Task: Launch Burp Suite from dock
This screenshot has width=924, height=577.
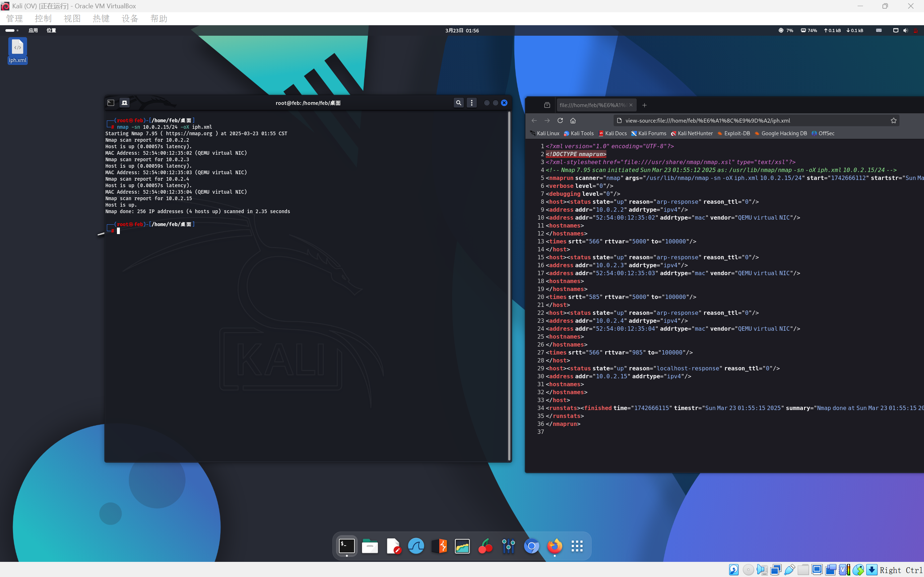Action: (x=439, y=546)
